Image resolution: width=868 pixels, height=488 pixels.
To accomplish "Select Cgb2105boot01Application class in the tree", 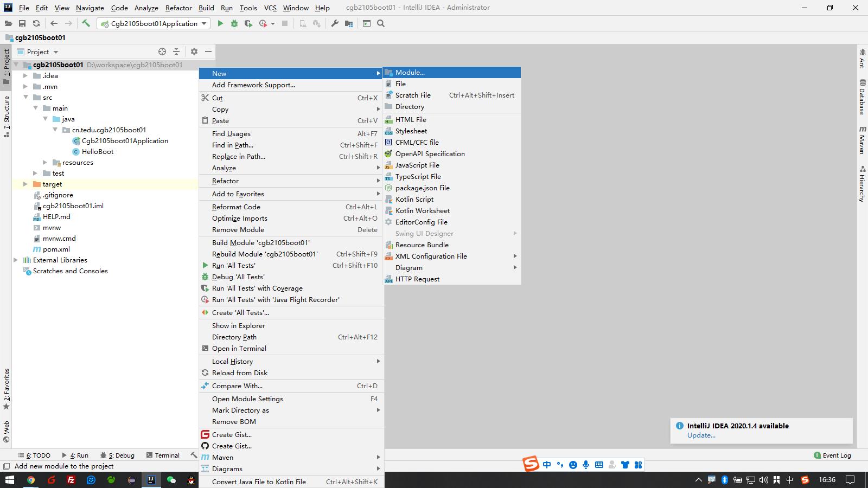I will pyautogui.click(x=125, y=141).
